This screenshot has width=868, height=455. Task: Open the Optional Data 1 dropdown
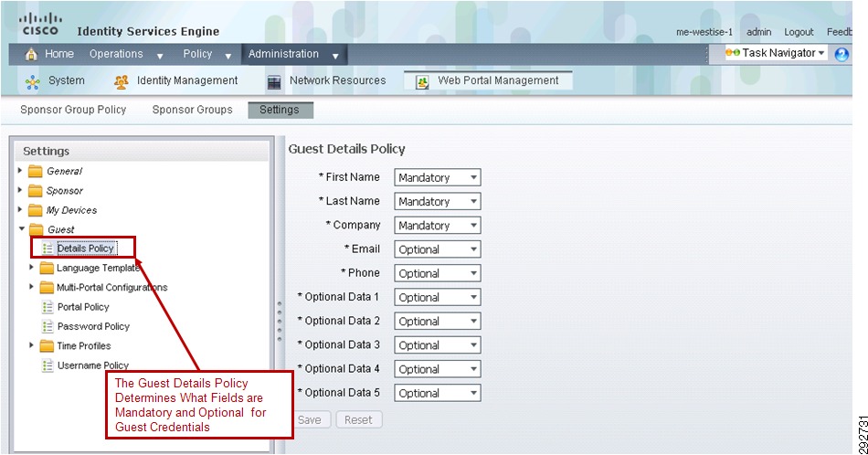click(438, 297)
